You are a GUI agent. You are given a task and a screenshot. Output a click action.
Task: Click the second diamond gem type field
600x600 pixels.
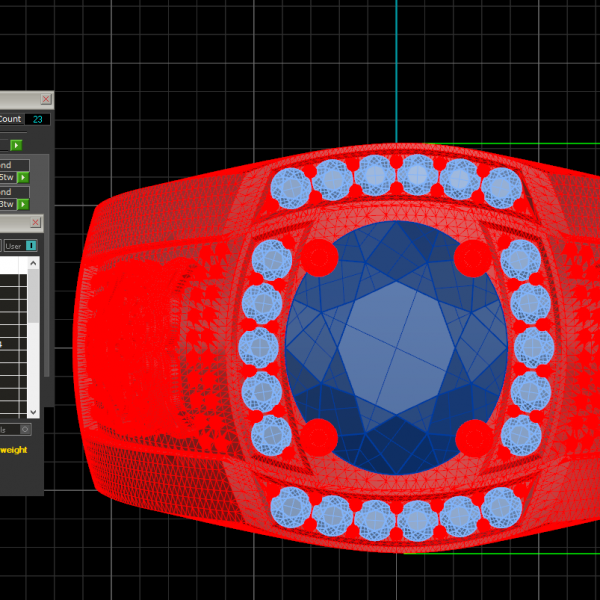(x=12, y=192)
